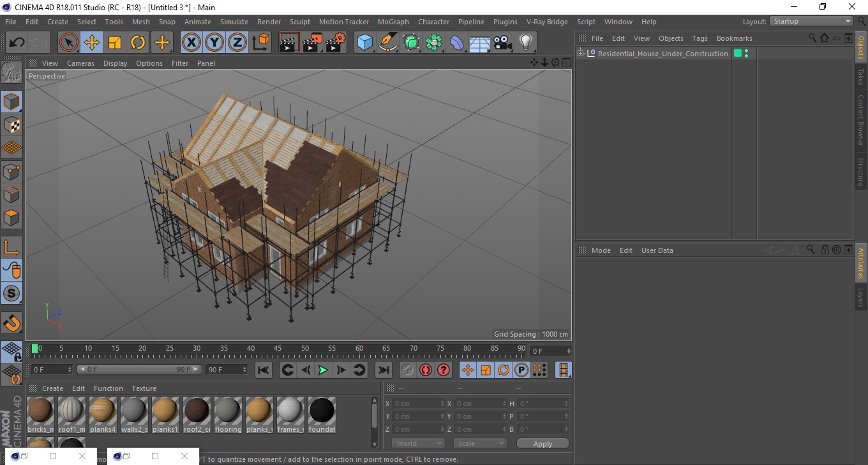The width and height of the screenshot is (868, 465).
Task: Open Edit Render Settings gear clapperboard
Action: click(x=336, y=43)
